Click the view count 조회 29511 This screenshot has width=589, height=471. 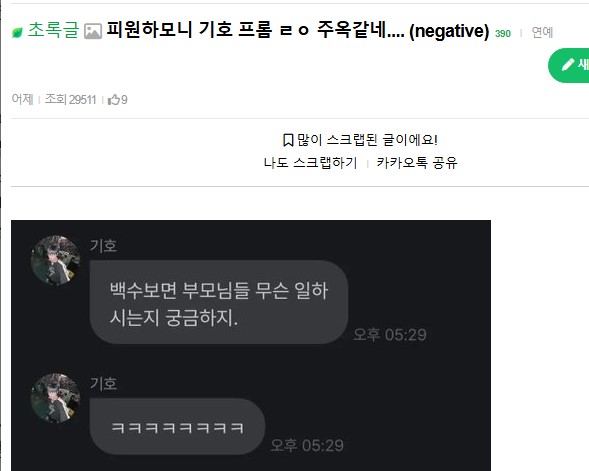click(71, 100)
